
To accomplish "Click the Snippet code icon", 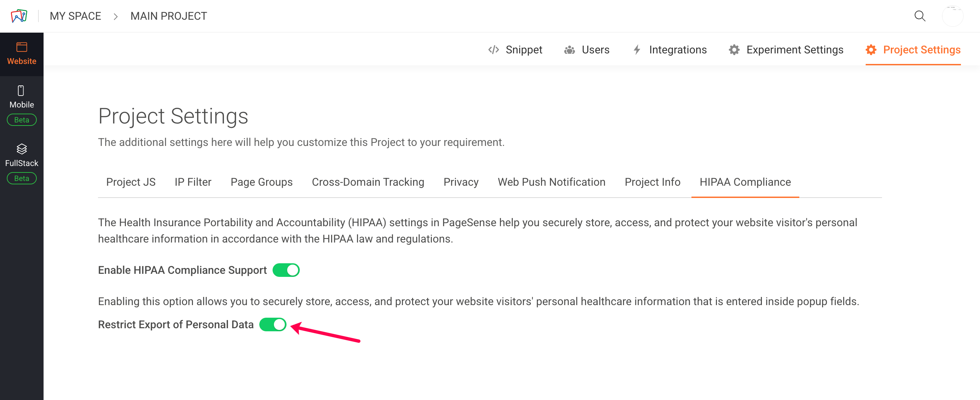I will pos(493,50).
